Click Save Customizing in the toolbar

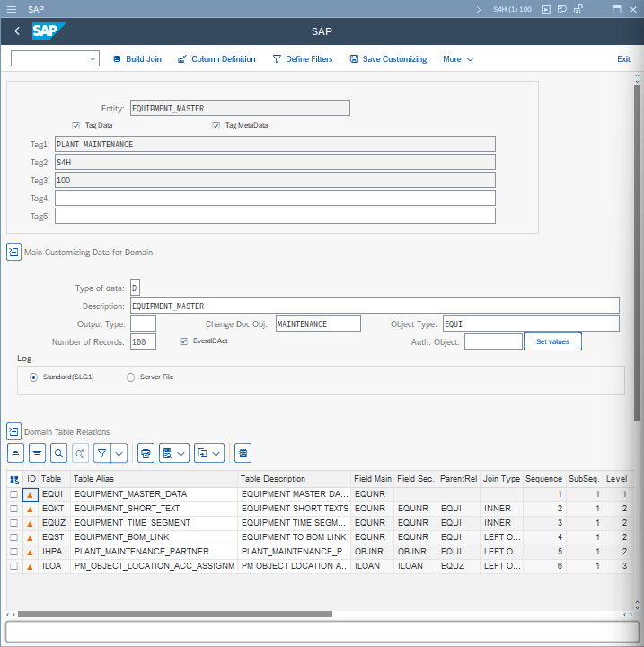click(388, 59)
